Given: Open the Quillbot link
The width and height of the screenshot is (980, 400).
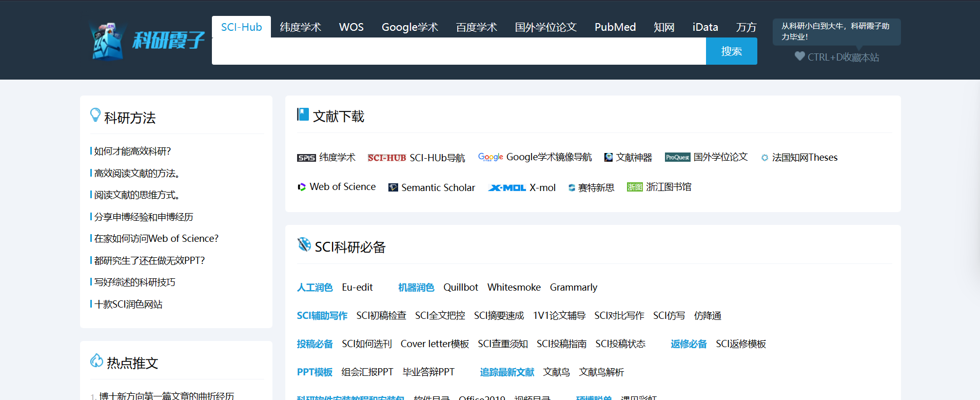Looking at the screenshot, I should pyautogui.click(x=461, y=287).
